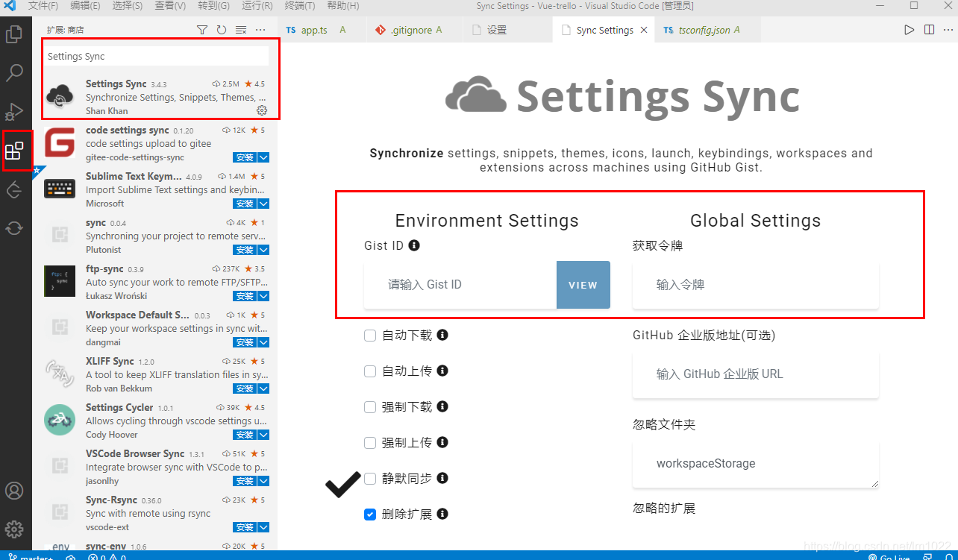Viewport: 958px width, 560px height.
Task: Enable the 自动下载 checkbox
Action: (x=370, y=336)
